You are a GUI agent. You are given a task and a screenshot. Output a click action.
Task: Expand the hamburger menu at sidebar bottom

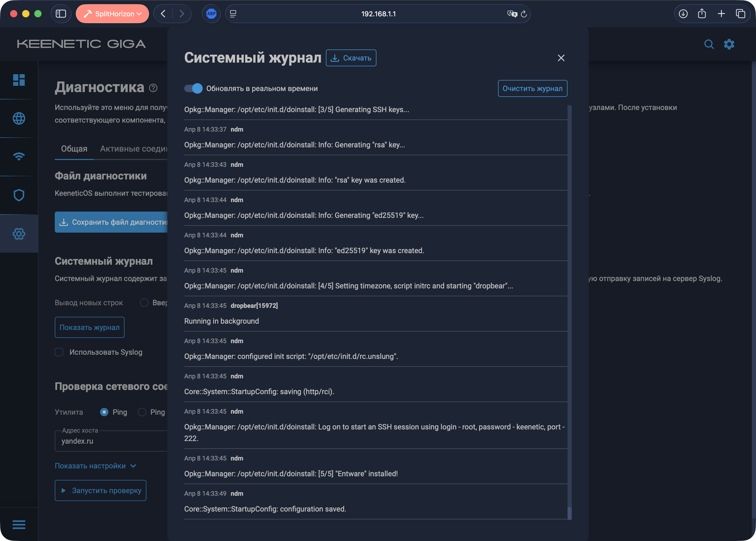[19, 524]
